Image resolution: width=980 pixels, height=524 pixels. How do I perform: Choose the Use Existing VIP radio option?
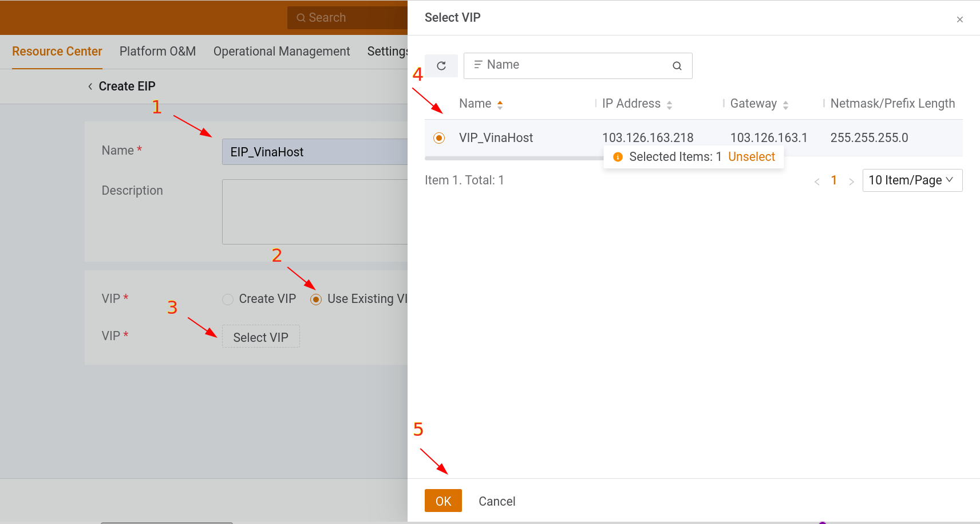click(x=316, y=300)
